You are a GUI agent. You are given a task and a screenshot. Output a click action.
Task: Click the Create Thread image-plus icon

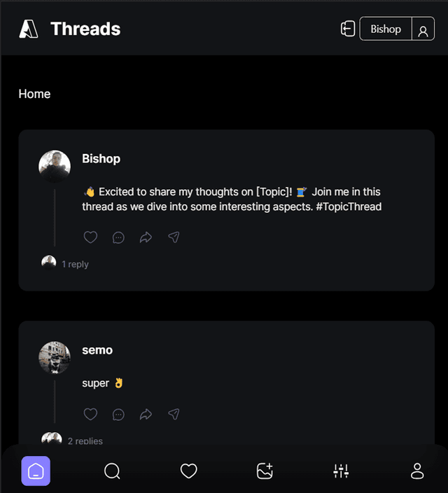tap(265, 471)
